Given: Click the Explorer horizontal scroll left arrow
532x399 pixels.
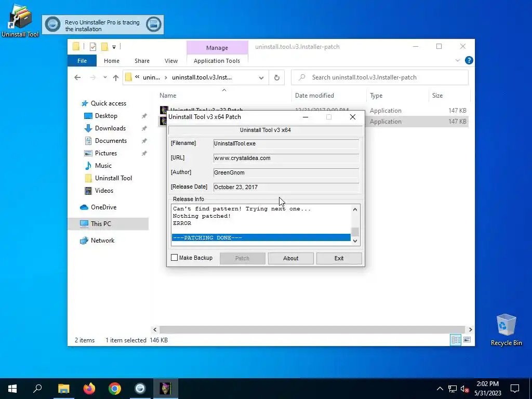Looking at the screenshot, I should [x=155, y=329].
